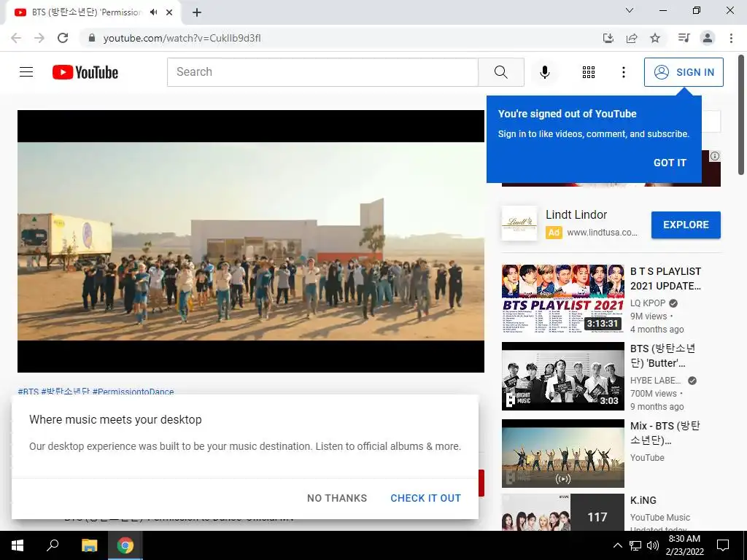Screen dimensions: 747x560
Task: Click the page vertical scrollbar
Action: point(741,115)
